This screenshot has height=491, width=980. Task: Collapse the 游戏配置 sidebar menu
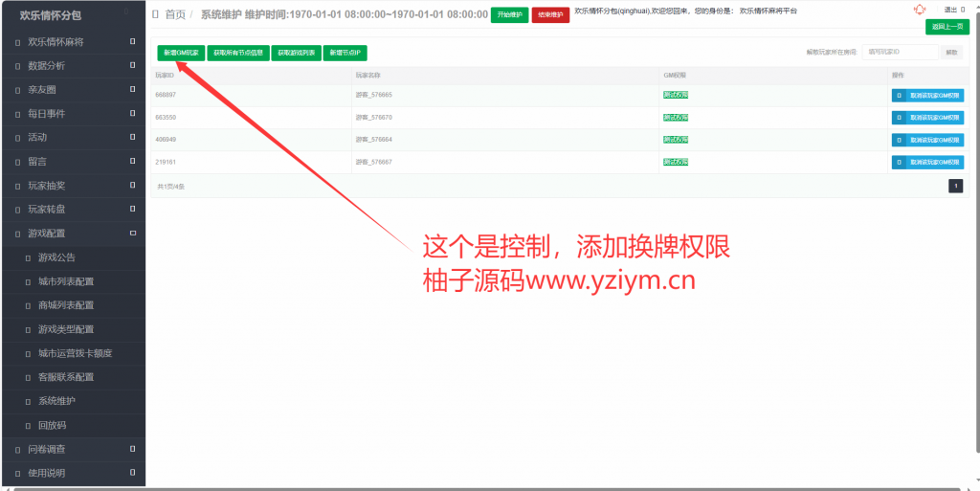click(73, 233)
